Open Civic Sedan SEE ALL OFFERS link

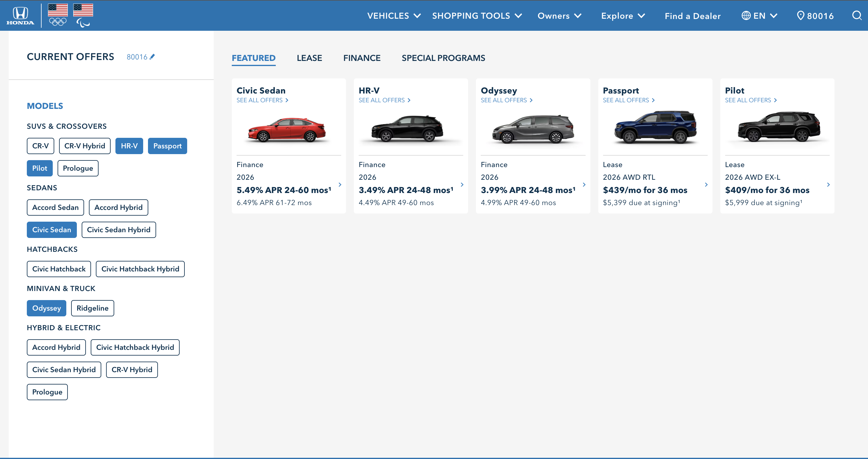[x=263, y=100]
